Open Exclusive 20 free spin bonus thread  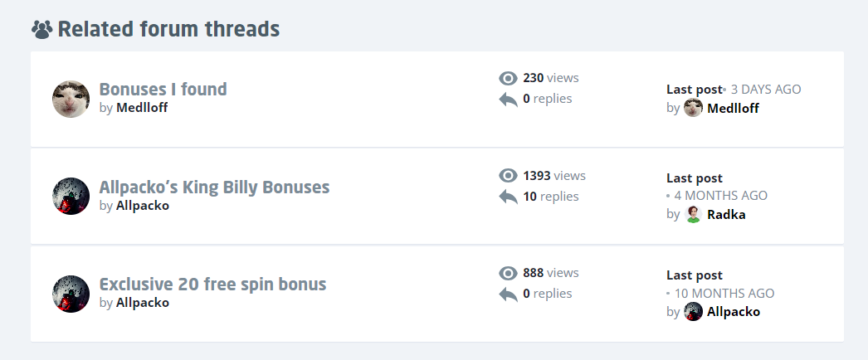[x=212, y=284]
